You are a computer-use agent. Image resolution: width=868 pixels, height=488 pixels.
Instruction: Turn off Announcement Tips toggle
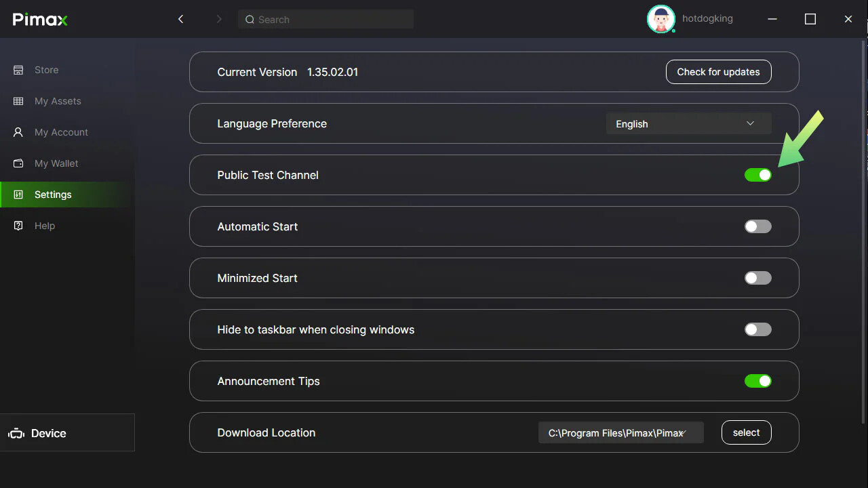tap(757, 381)
